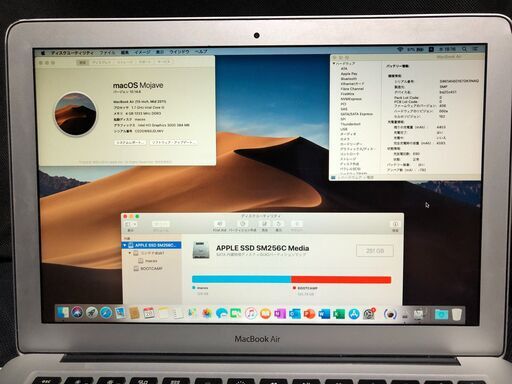Image resolution: width=512 pixels, height=384 pixels.
Task: Open Microsoft Excel from the Dock
Action: tap(339, 314)
